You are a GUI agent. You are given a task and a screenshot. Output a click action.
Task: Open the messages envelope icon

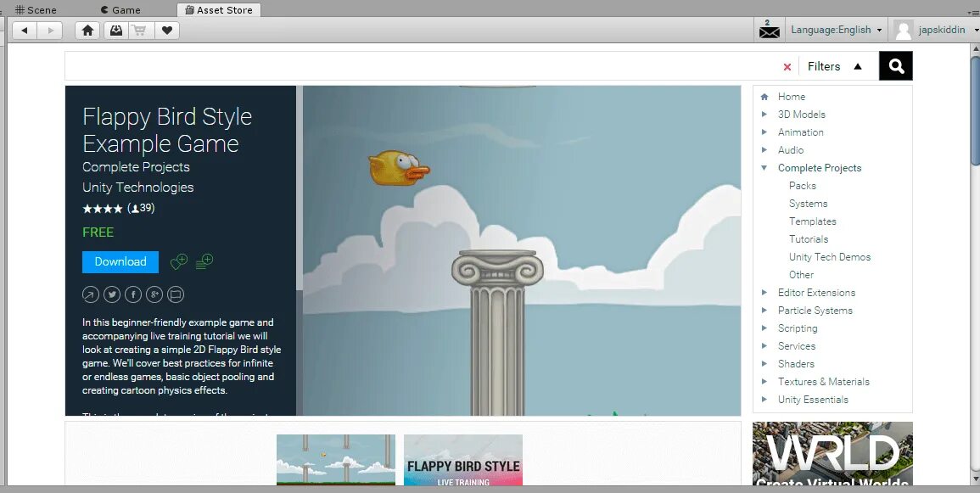point(770,30)
